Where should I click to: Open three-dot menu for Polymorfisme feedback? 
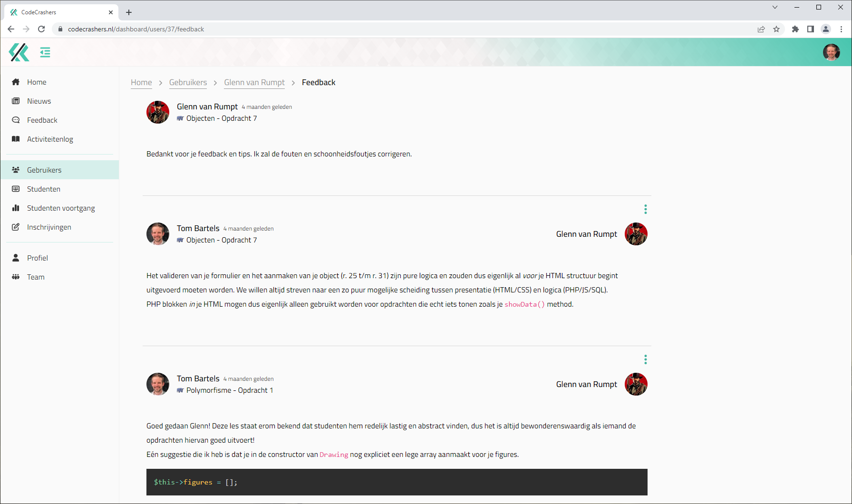click(645, 359)
